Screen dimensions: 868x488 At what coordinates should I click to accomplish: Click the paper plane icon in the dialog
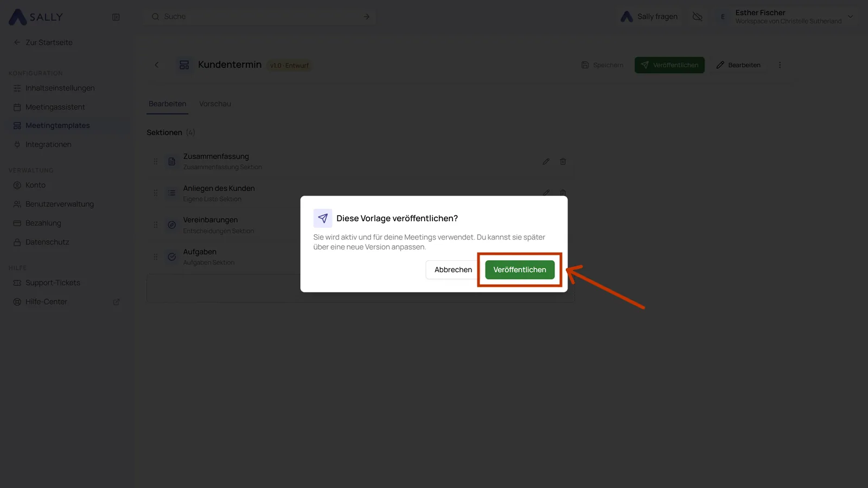click(x=323, y=218)
